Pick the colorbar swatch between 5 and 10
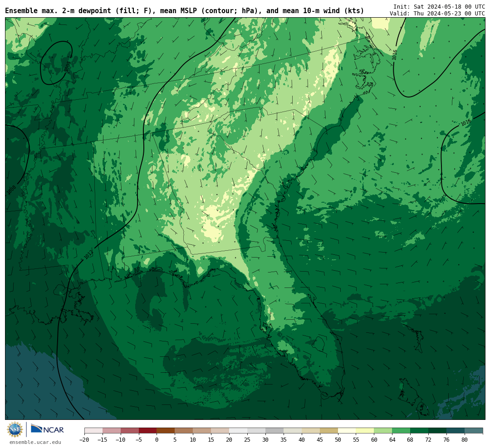The height and width of the screenshot is (448, 490). tap(184, 431)
